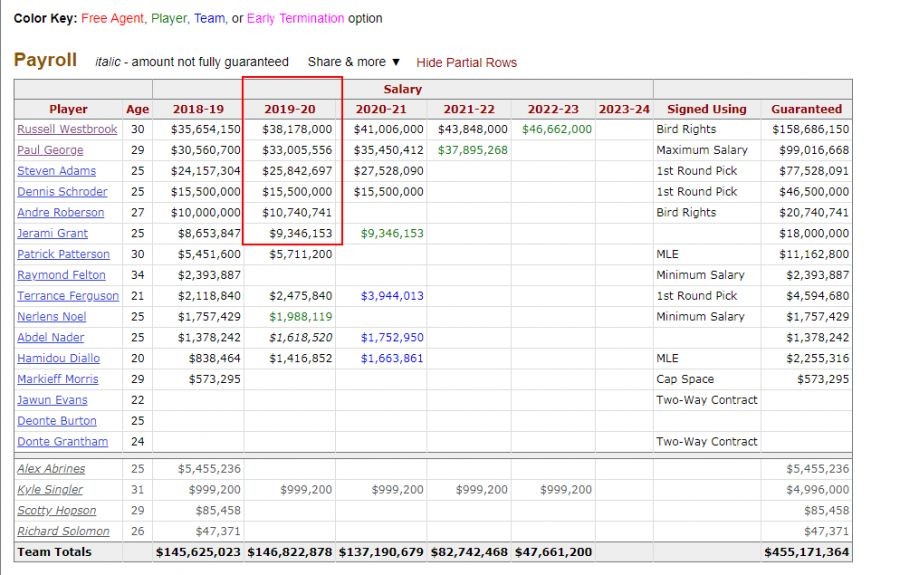Select the $455,171,364 guaranteed total
Image resolution: width=900 pixels, height=575 pixels.
coord(806,552)
